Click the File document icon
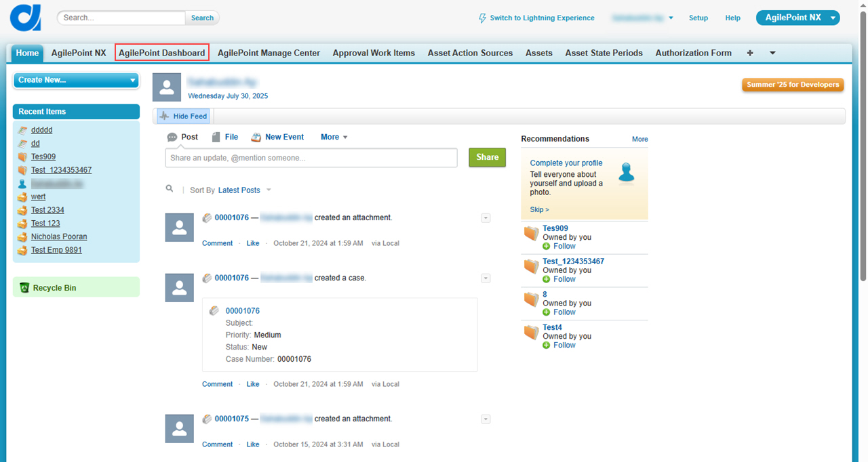 pyautogui.click(x=216, y=137)
